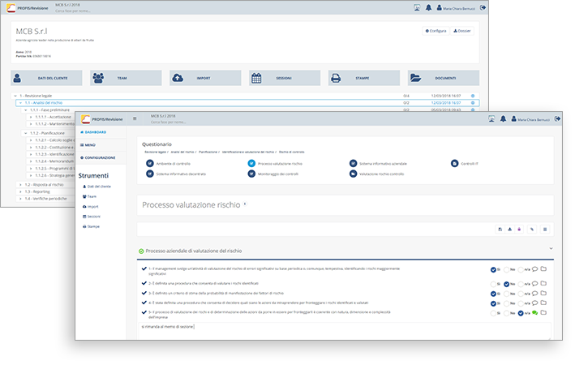Image resolution: width=588 pixels, height=365 pixels.
Task: Click the Configura button
Action: (x=436, y=30)
